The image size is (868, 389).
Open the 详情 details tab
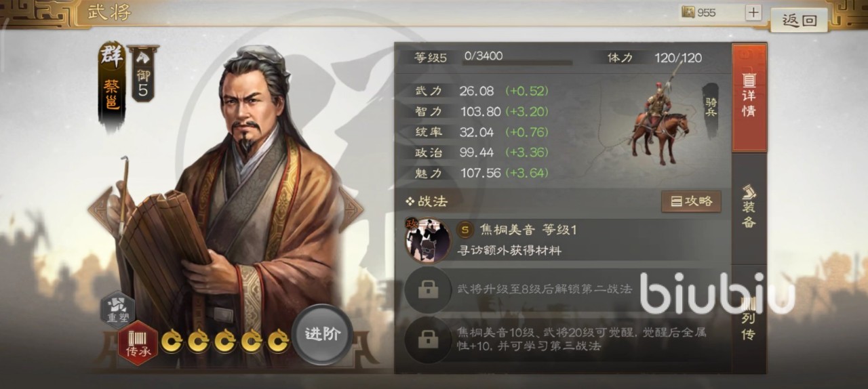click(749, 98)
